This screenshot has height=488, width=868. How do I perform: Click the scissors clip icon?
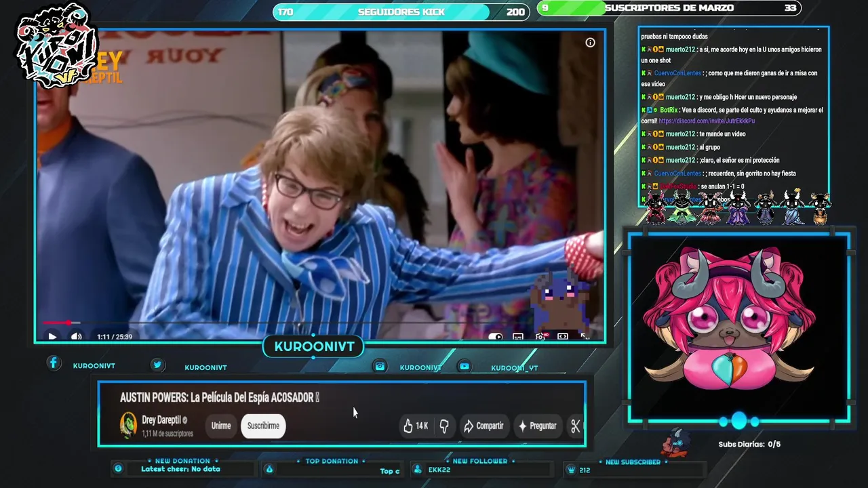coord(575,426)
